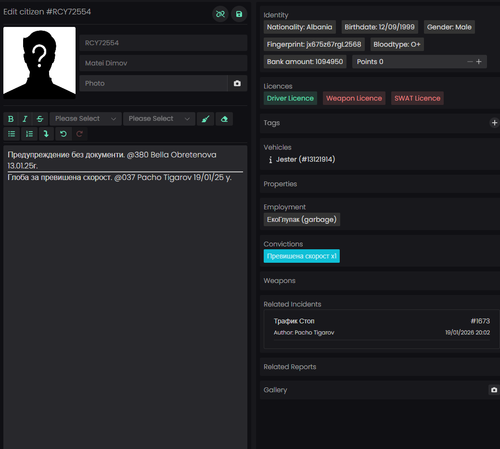Click the Превишена скорост conviction badge
This screenshot has width=500, height=449.
pos(302,256)
